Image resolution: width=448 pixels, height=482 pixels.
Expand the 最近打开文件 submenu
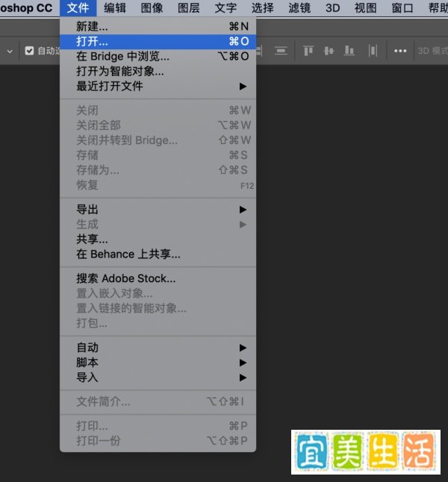158,86
